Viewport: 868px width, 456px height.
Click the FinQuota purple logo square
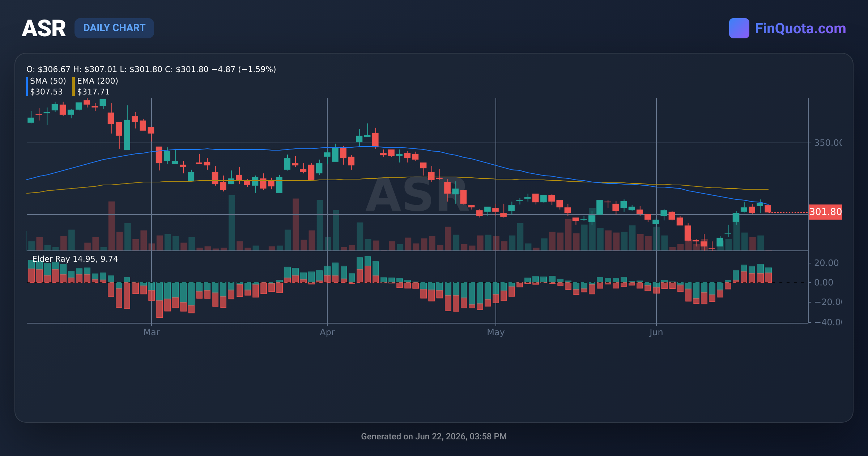pos(739,28)
